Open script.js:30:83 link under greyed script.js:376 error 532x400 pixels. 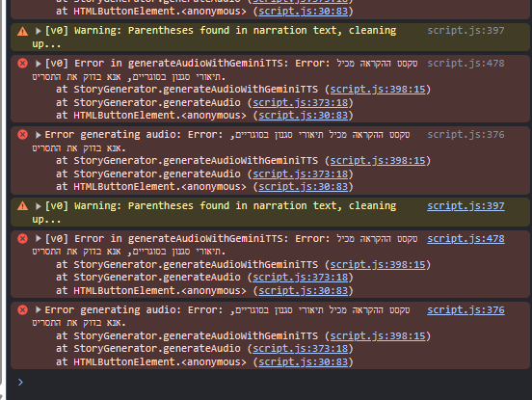303,187
